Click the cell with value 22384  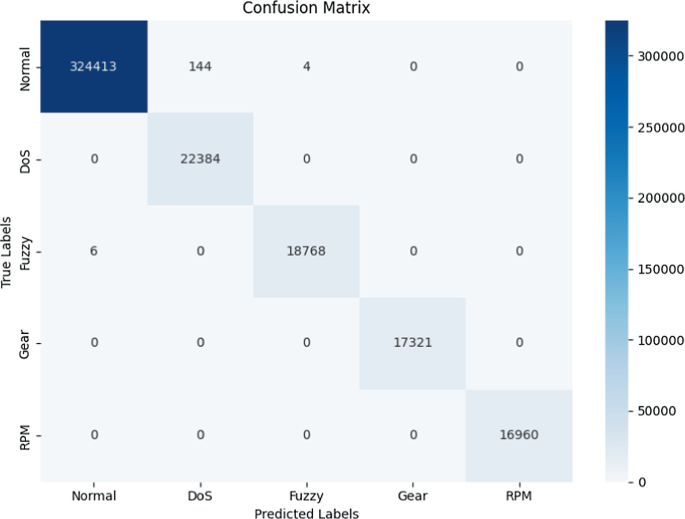tap(200, 159)
